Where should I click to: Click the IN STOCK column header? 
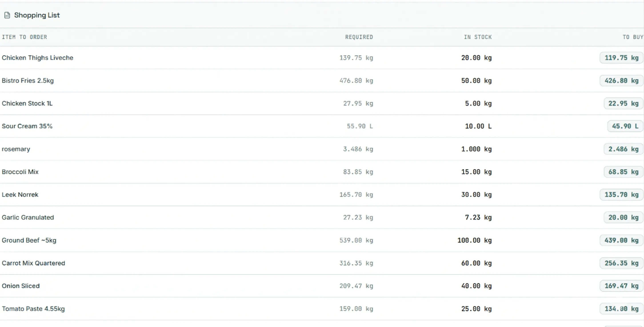click(478, 37)
